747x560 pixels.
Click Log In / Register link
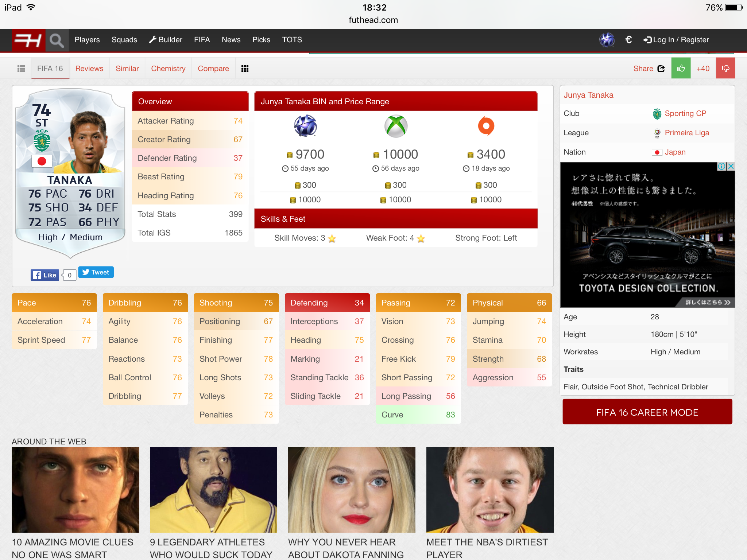(677, 40)
